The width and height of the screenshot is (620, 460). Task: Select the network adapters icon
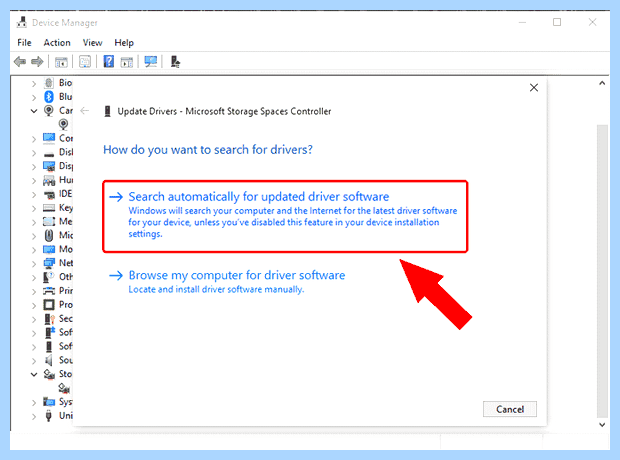pos(49,263)
